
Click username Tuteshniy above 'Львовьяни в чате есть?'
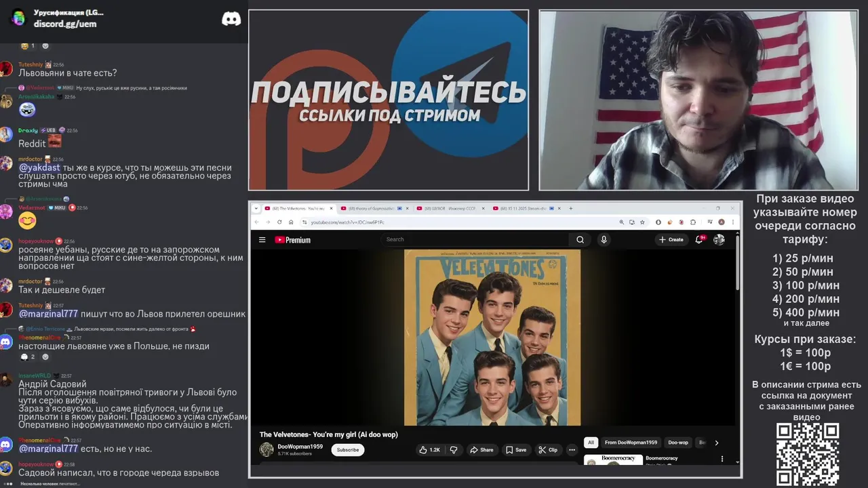pyautogui.click(x=31, y=64)
